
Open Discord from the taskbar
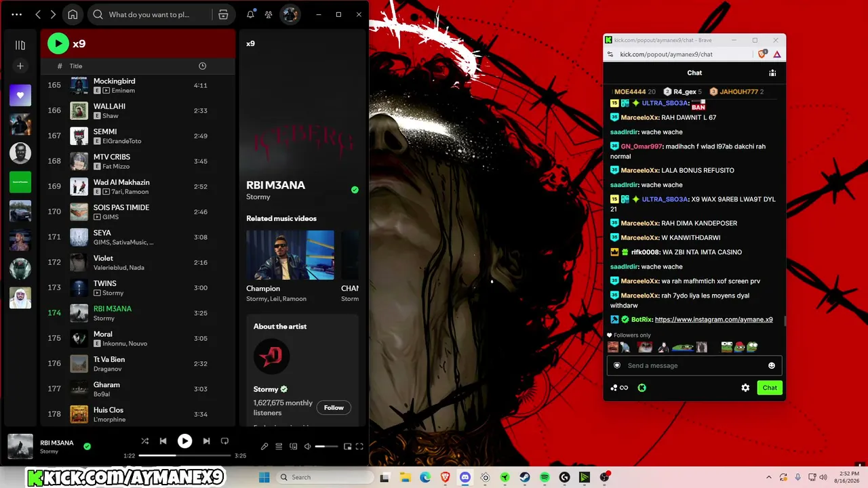(x=465, y=477)
